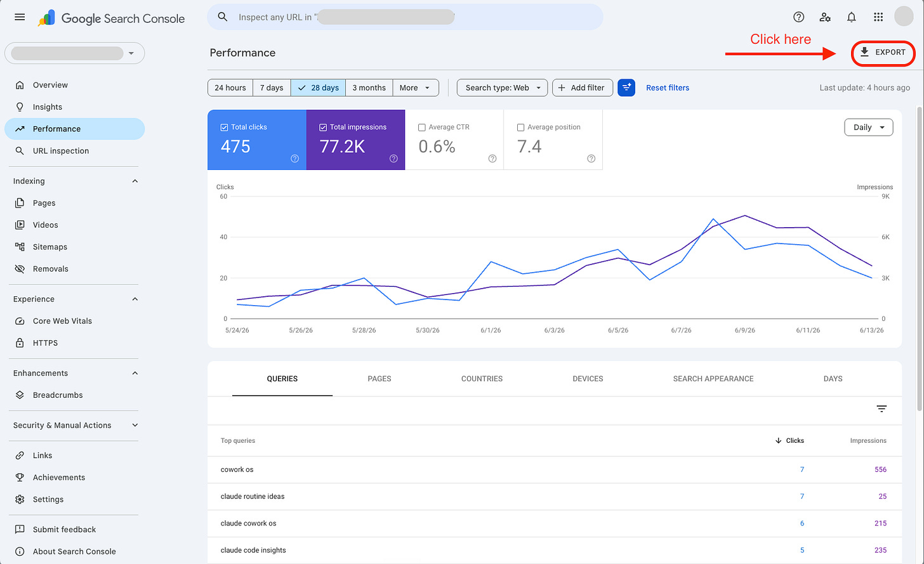Click the Overview home icon
This screenshot has height=564, width=924.
20,85
